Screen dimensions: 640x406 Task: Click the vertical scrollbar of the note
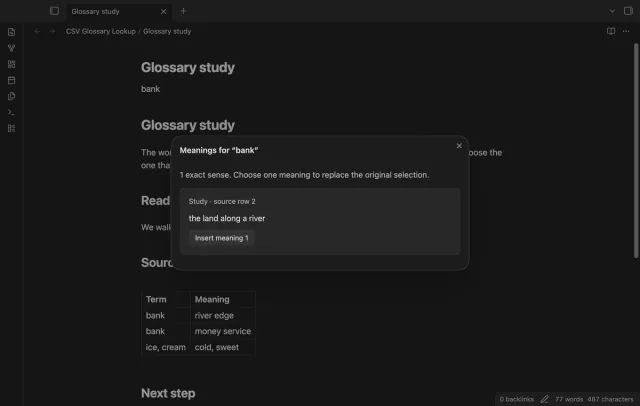[x=636, y=150]
